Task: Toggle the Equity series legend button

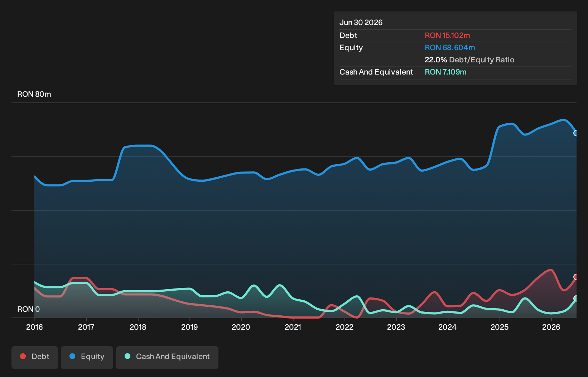Action: click(x=87, y=357)
